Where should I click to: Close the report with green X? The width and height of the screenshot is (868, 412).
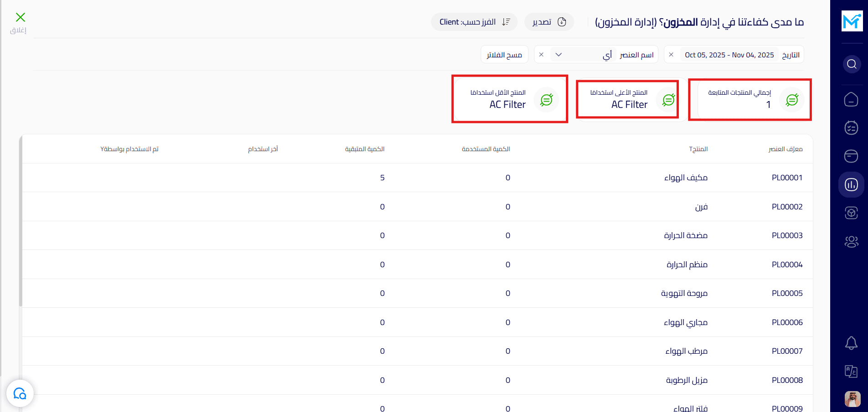(20, 17)
